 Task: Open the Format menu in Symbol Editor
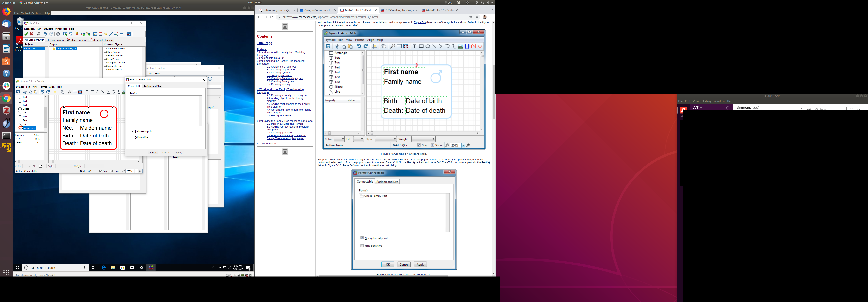click(43, 87)
